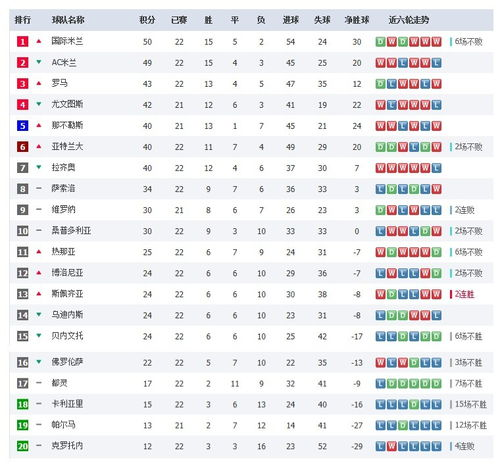This screenshot has height=465, width=500.
Task: Click the 近六轮走势 column header
Action: coord(409,20)
